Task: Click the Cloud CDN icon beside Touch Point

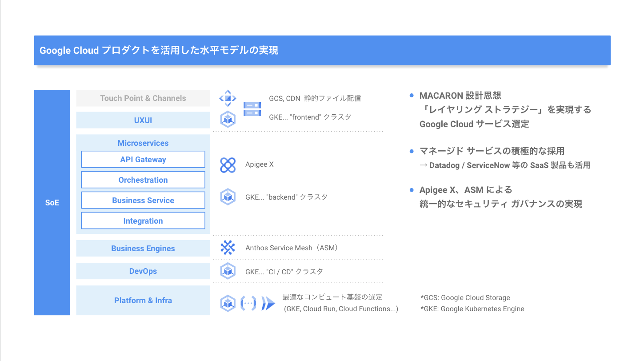Action: point(228,98)
